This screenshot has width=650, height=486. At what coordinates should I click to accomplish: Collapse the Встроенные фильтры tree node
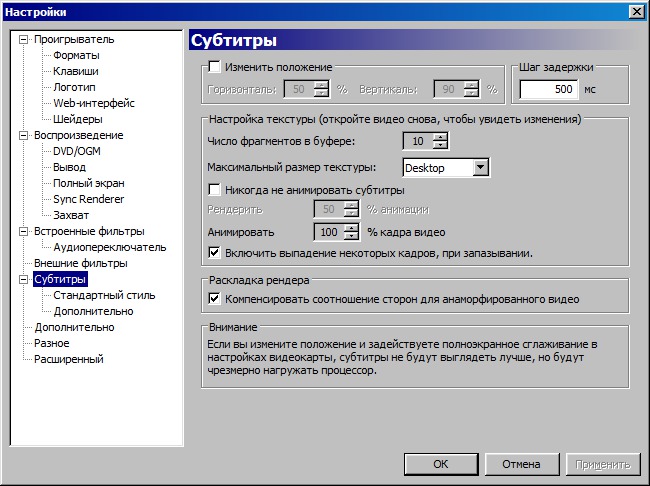coord(24,231)
